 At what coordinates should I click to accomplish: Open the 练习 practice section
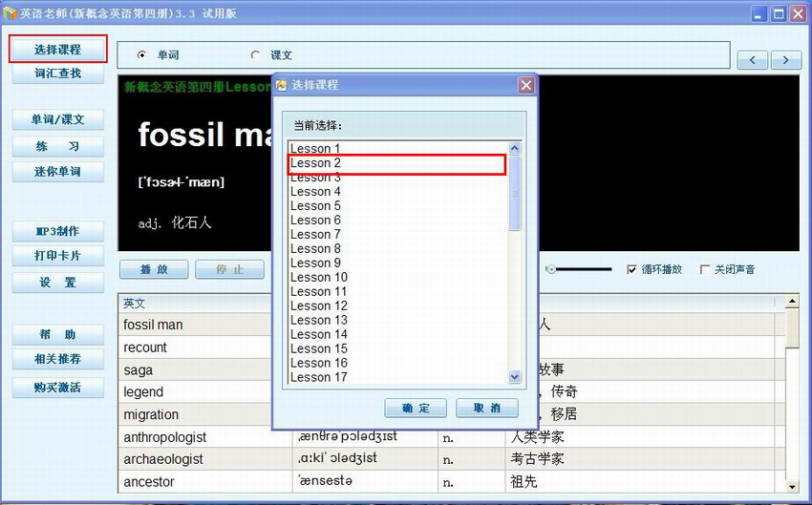[57, 146]
